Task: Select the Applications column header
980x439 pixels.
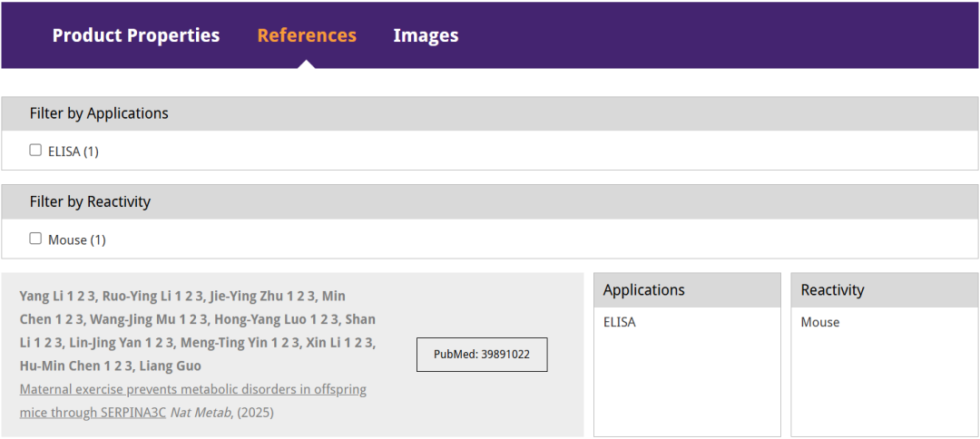Action: coord(687,289)
